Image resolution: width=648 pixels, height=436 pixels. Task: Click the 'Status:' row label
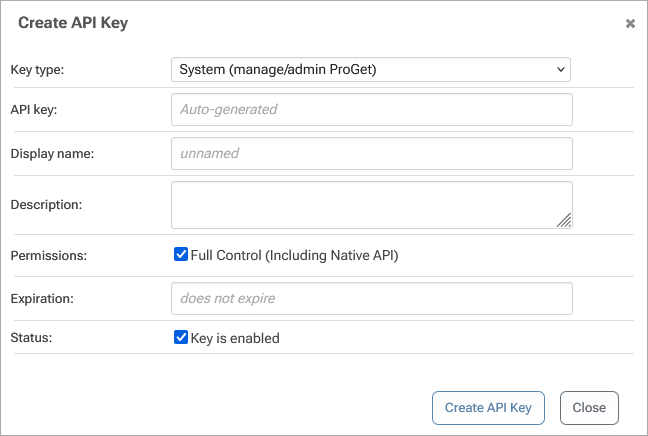[x=31, y=338]
